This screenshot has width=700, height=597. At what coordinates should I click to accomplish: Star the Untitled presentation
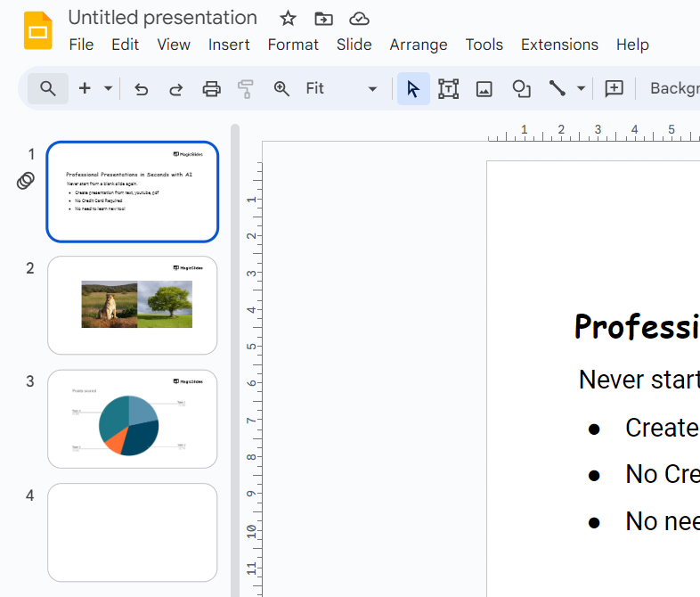pos(288,19)
